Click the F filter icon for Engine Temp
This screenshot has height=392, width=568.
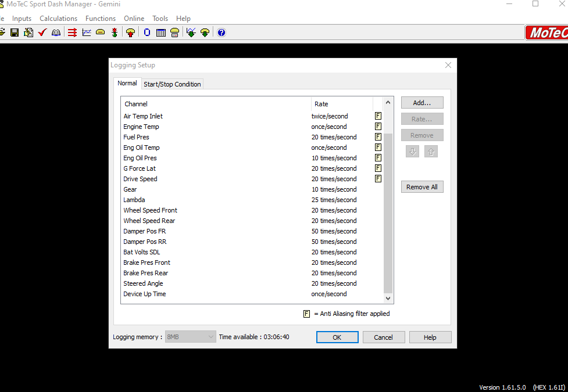click(378, 127)
